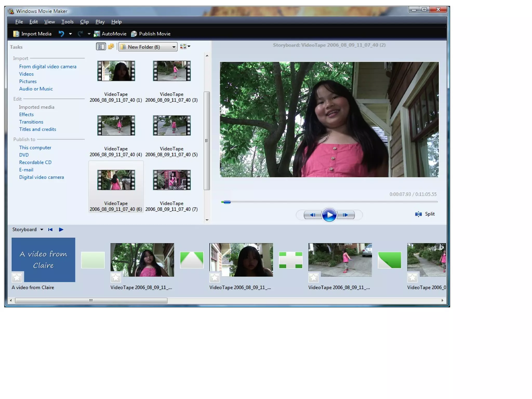Click the Next Frame button

[345, 215]
